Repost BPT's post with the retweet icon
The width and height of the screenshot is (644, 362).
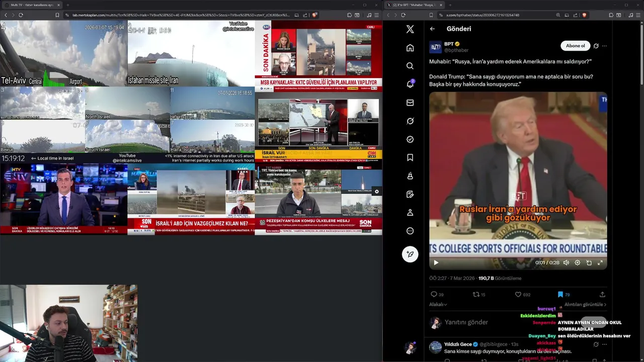(x=475, y=295)
